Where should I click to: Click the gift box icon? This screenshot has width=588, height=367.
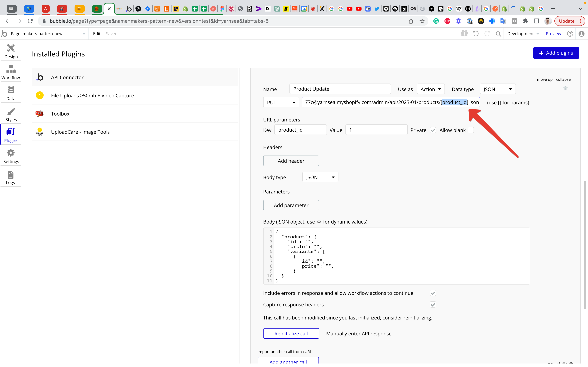point(464,33)
